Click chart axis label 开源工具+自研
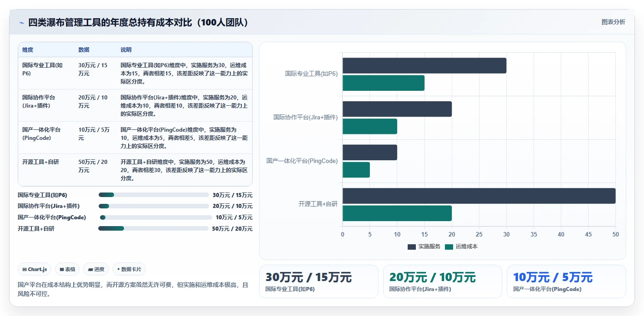 [318, 204]
